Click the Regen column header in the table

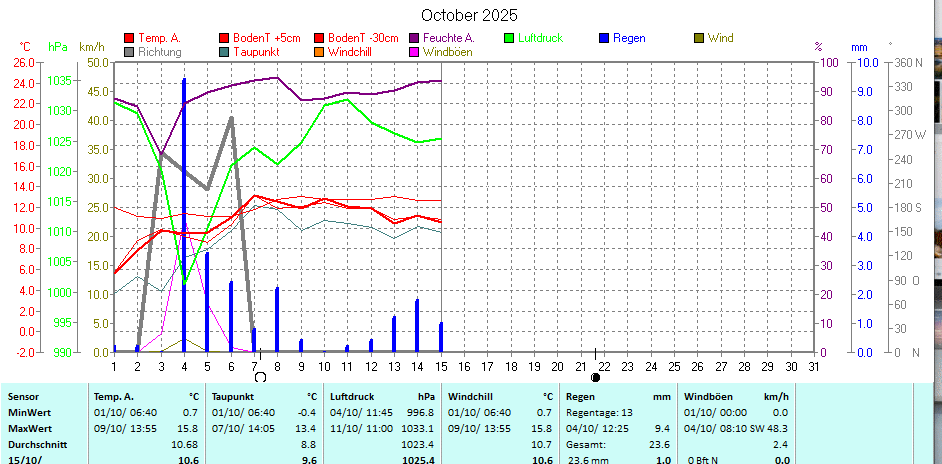581,396
